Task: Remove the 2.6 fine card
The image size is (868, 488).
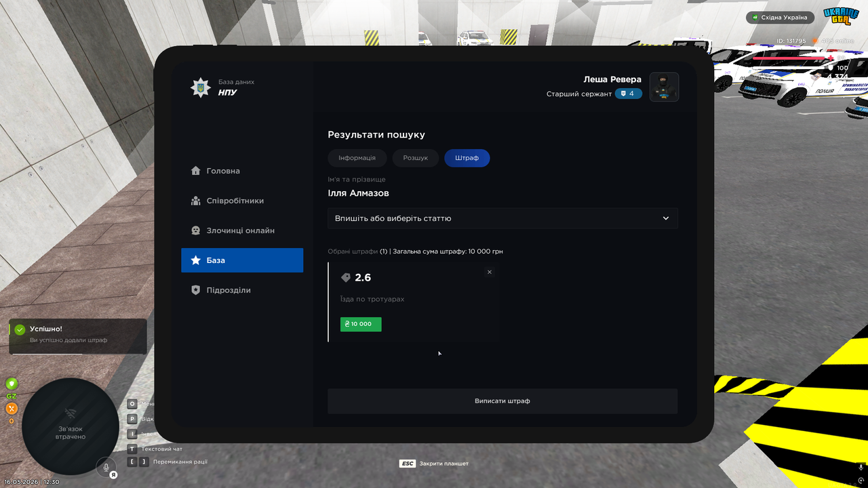Action: click(490, 272)
